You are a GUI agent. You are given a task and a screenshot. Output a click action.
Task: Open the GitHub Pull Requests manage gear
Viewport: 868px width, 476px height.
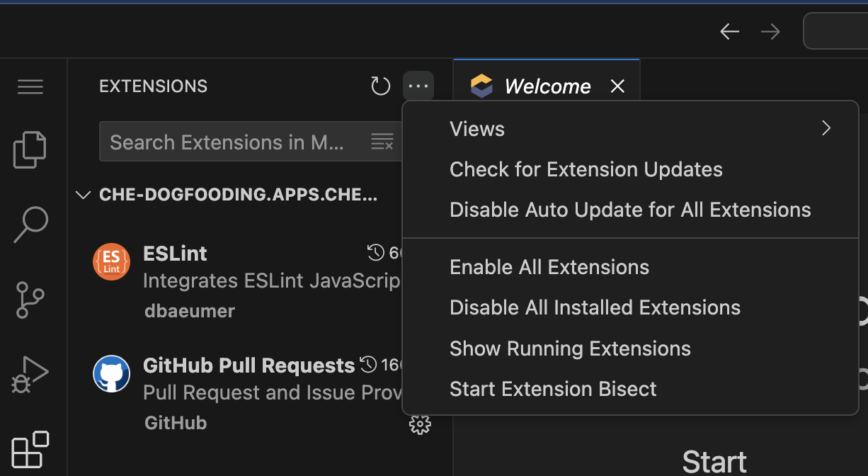[x=420, y=424]
